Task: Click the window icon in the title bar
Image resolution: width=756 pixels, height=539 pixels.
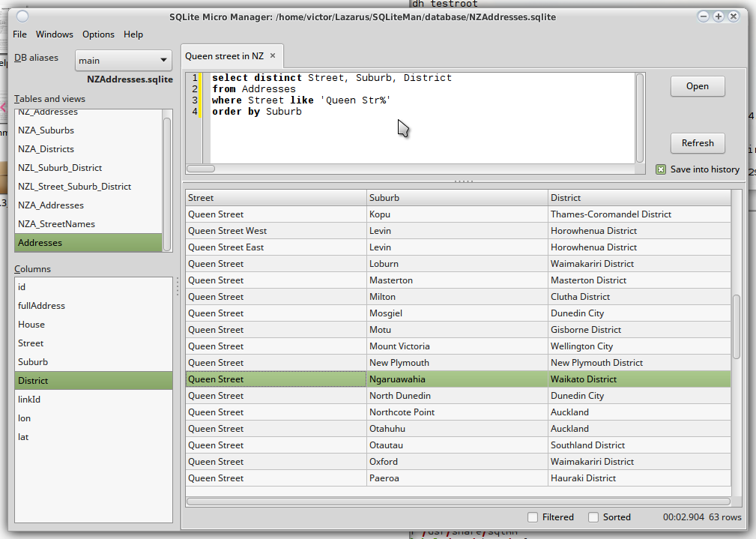Action: [21, 16]
